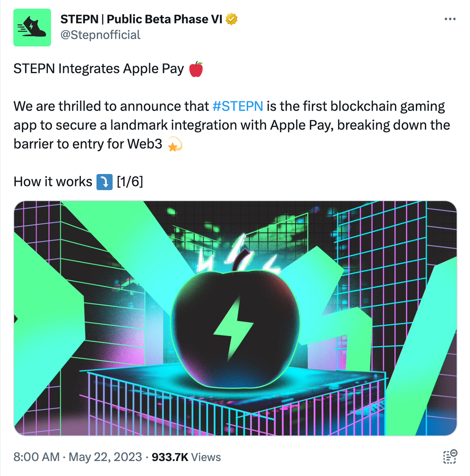The image size is (470, 476).
Task: Click the [1/6] thread indicator
Action: coord(129,182)
